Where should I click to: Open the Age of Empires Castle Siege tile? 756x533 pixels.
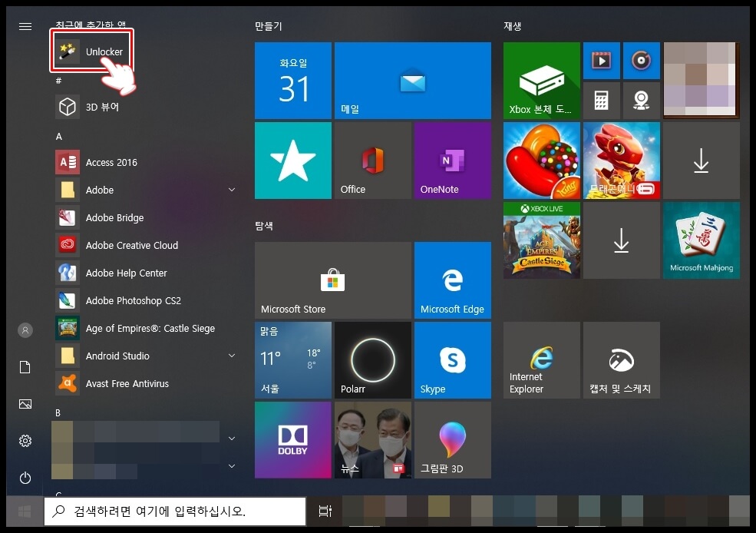(x=541, y=240)
